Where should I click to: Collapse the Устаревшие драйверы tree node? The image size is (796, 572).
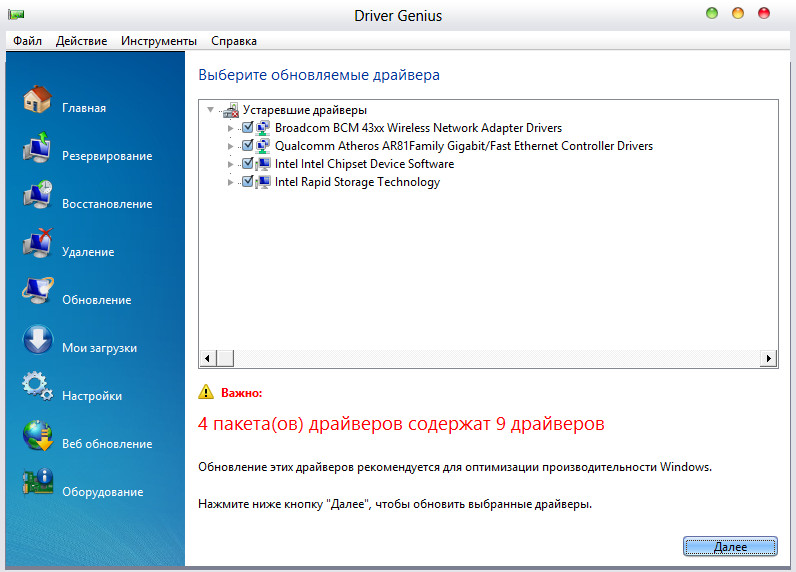pyautogui.click(x=210, y=110)
